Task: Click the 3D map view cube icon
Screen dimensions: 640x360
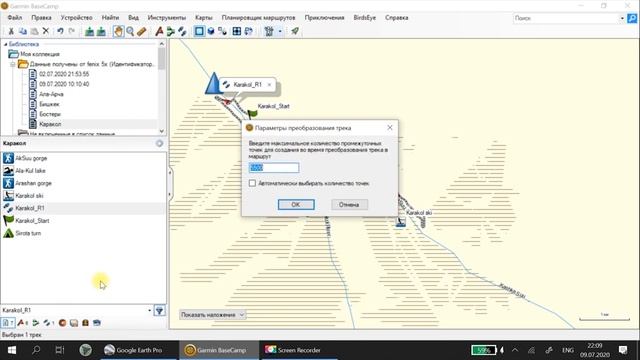Action: point(211,31)
